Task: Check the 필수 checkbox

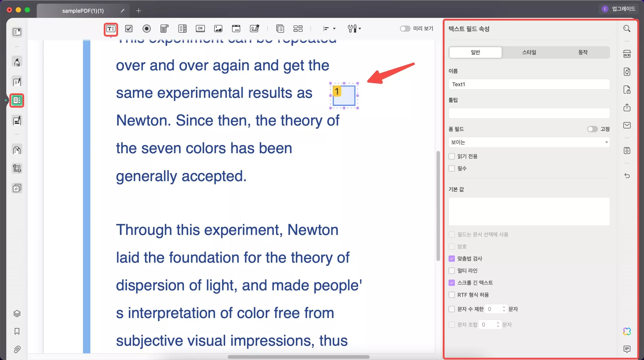Action: coord(452,168)
